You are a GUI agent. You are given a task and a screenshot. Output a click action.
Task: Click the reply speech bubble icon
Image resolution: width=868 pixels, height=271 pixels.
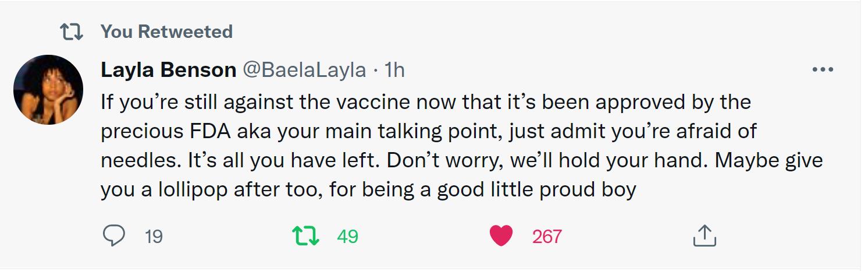click(x=114, y=235)
